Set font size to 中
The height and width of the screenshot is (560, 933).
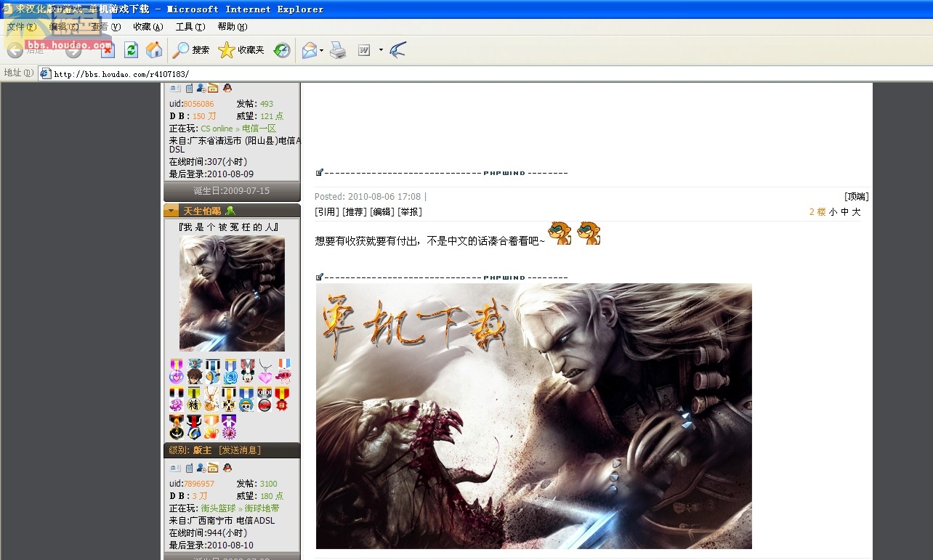point(844,212)
